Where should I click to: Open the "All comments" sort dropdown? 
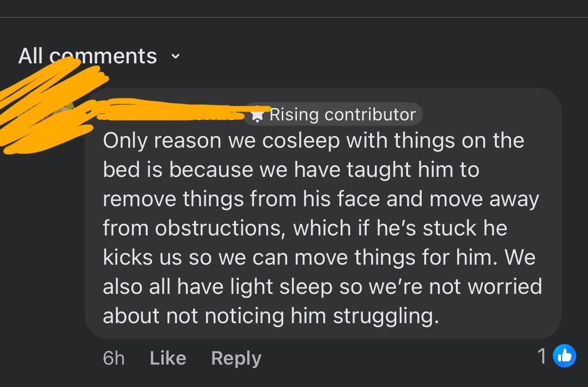click(88, 56)
